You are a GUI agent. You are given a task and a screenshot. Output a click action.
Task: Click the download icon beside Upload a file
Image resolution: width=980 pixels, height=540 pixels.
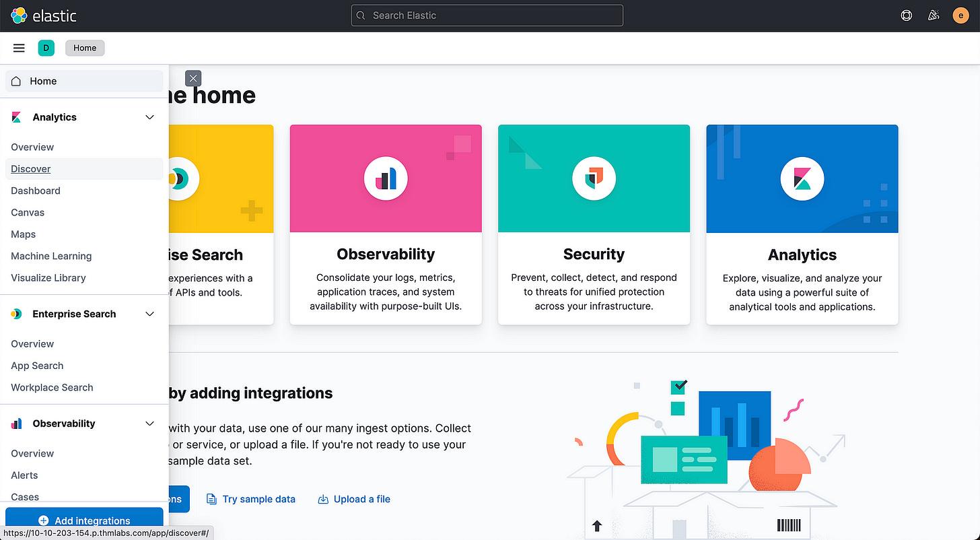[323, 499]
